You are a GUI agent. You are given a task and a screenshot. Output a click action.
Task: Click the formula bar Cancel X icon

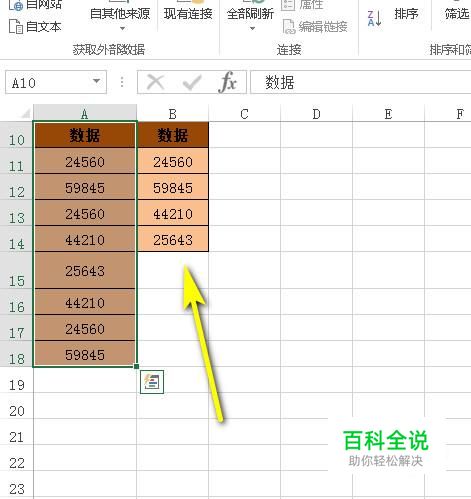tap(155, 82)
